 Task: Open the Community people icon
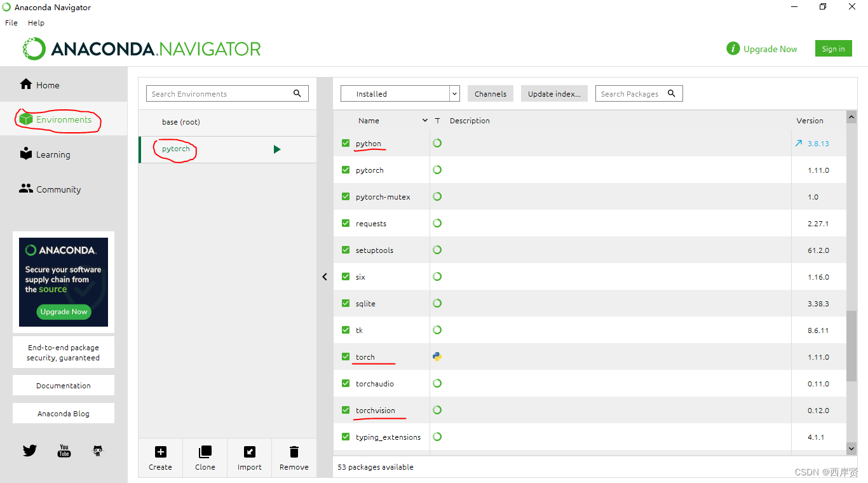pyautogui.click(x=26, y=189)
